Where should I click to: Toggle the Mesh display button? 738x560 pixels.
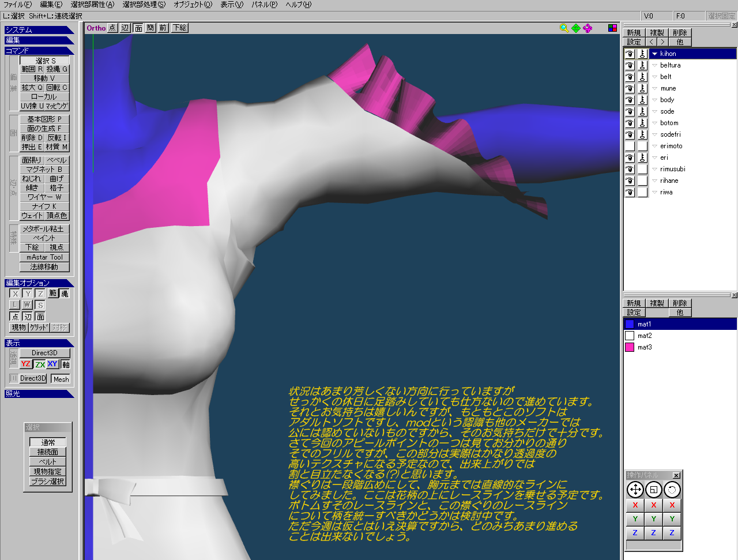[61, 379]
